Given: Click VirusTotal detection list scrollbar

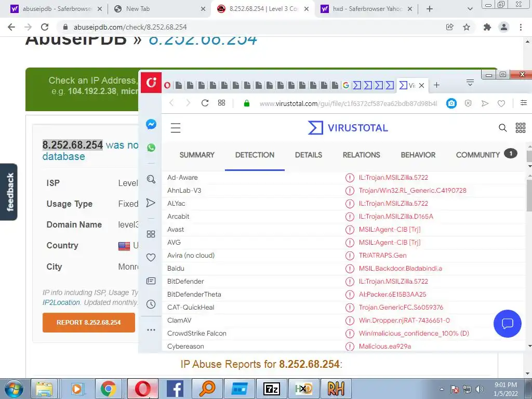Looking at the screenshot, I should (x=529, y=195).
